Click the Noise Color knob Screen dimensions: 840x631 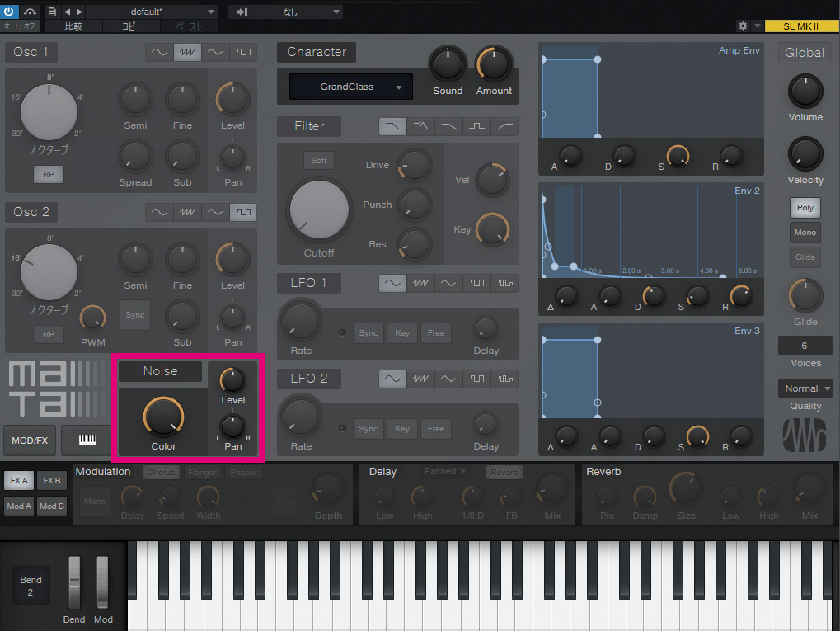point(163,417)
